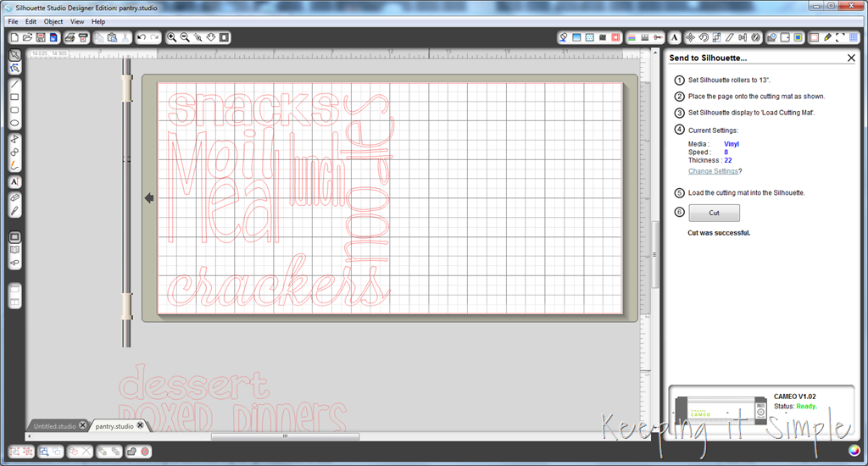
Task: Click the 'Vinyl' media value
Action: (732, 144)
